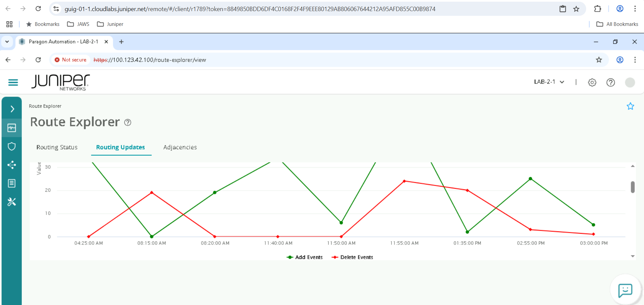The image size is (644, 305).
Task: Open the Juniper hamburger menu
Action: [13, 82]
